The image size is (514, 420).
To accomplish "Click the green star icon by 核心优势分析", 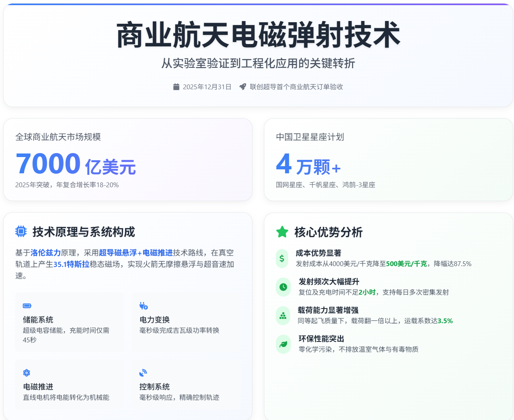I will point(282,232).
